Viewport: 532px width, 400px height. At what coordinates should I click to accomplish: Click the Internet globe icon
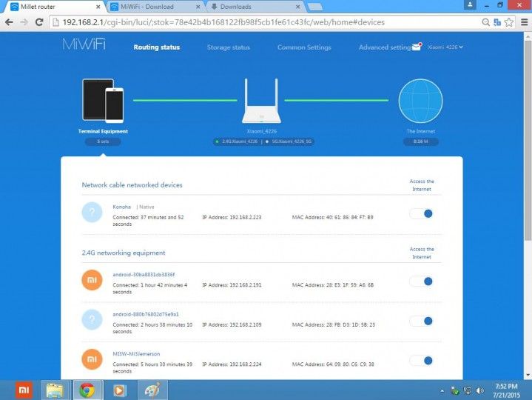coord(421,101)
